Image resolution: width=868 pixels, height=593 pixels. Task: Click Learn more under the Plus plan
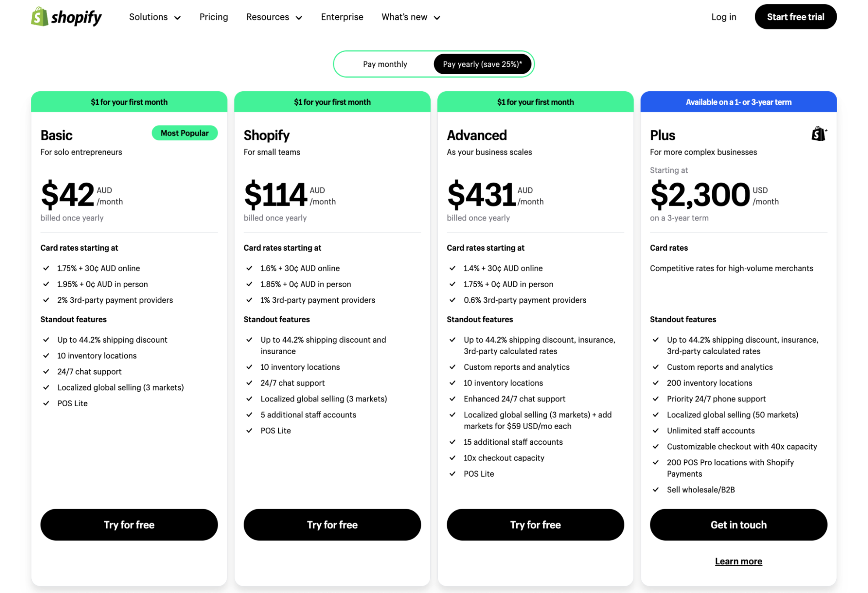(738, 561)
